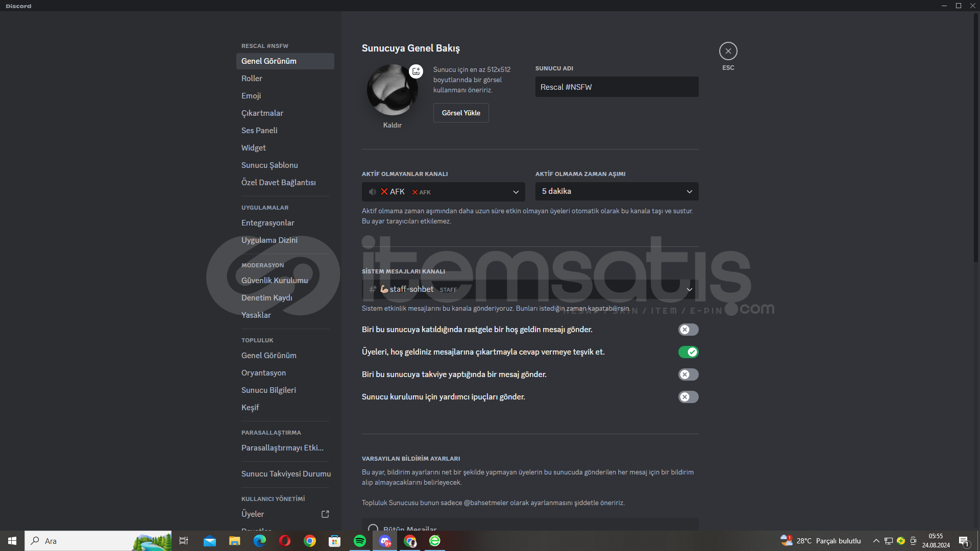Toggle server boost message switch
980x551 pixels.
coord(688,374)
